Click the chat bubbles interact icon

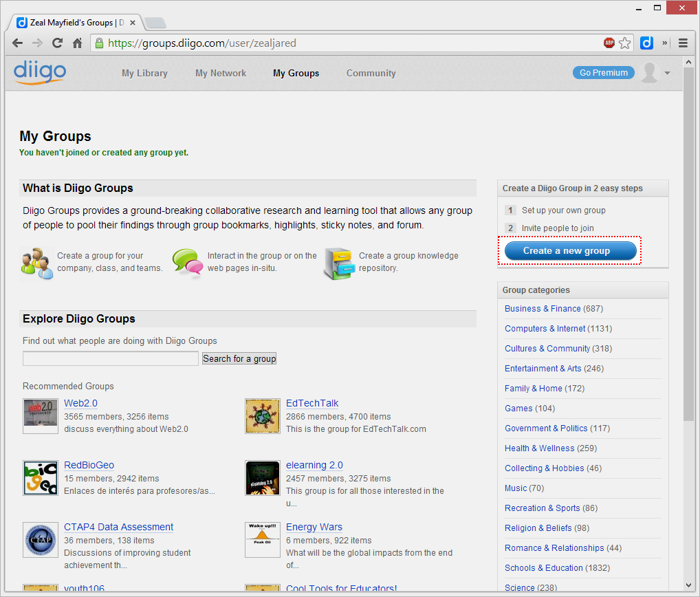(x=188, y=263)
